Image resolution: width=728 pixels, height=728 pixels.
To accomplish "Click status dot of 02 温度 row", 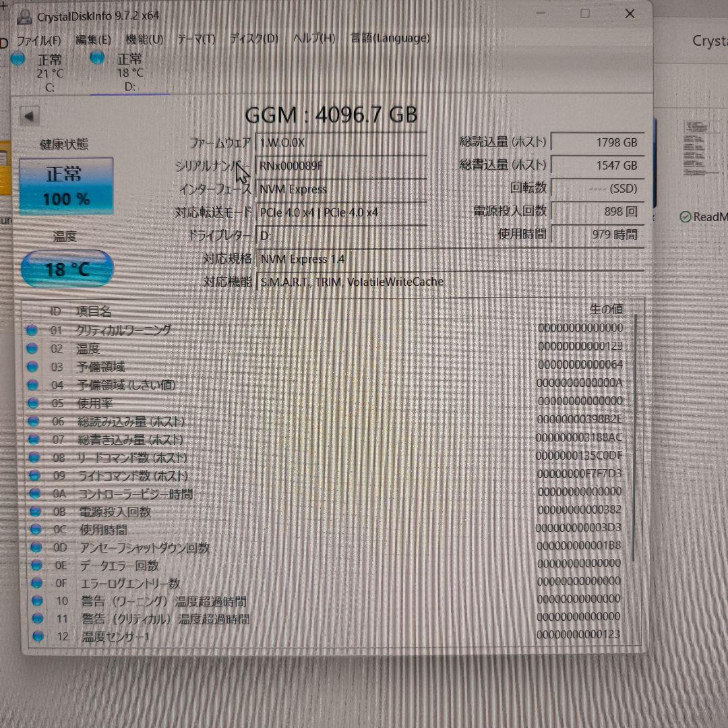I will (x=32, y=348).
